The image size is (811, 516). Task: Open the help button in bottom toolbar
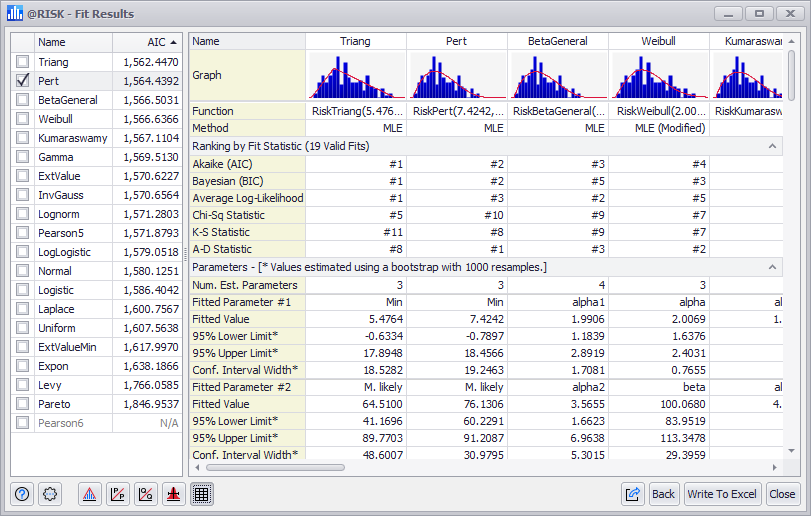[24, 494]
